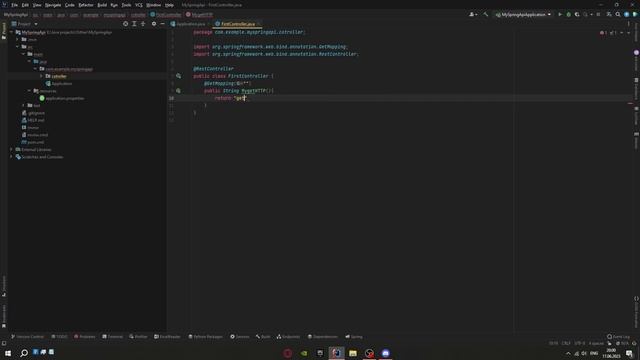Open the TODO tool window

coord(60,337)
